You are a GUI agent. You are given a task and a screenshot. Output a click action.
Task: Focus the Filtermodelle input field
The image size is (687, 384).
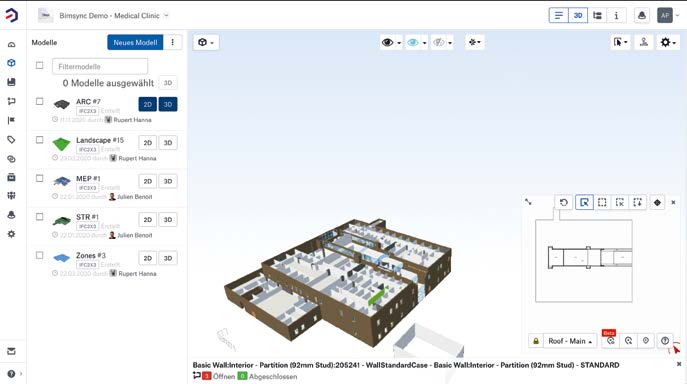tap(100, 67)
